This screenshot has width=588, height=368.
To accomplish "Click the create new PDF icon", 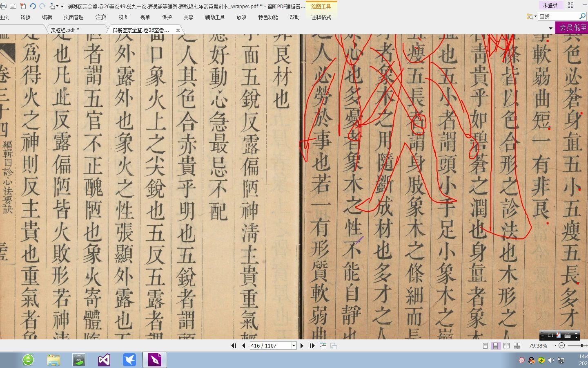I will (22, 6).
